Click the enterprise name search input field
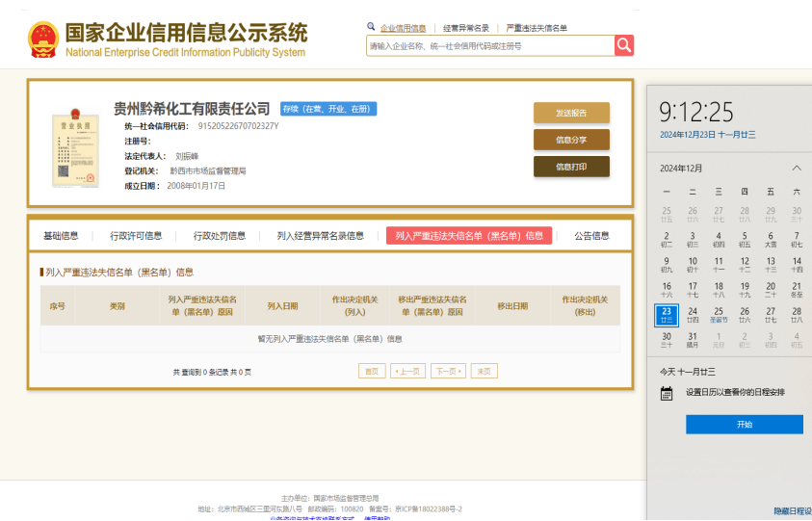Image resolution: width=812 pixels, height=521 pixels. point(489,45)
